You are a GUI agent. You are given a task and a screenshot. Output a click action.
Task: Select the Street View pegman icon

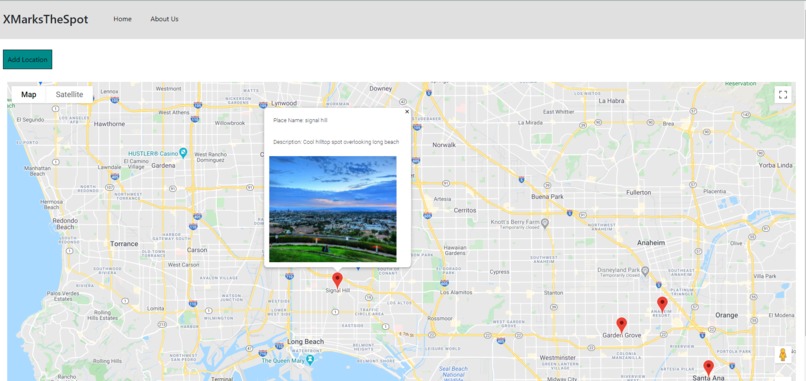tap(783, 355)
